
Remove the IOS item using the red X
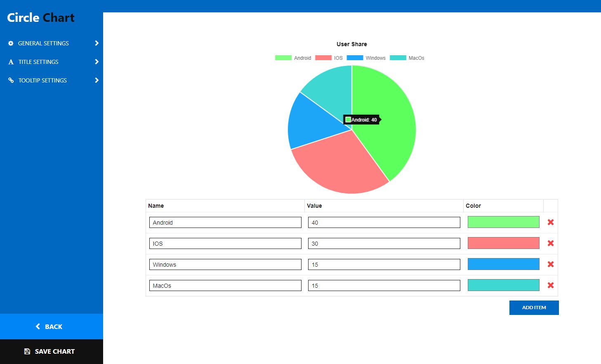coord(550,243)
